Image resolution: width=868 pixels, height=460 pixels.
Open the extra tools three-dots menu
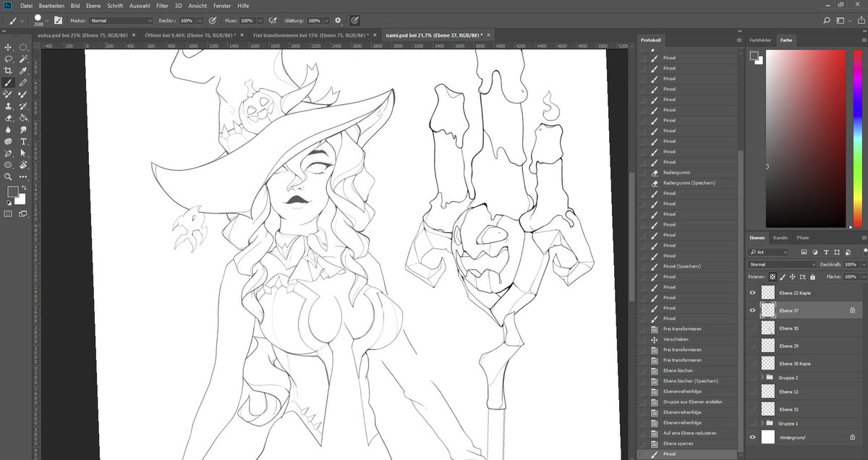[x=23, y=176]
